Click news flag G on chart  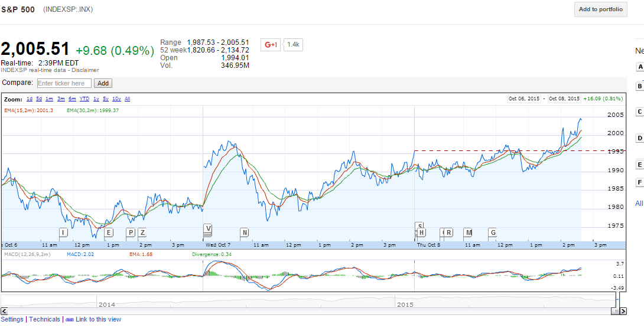coord(493,232)
